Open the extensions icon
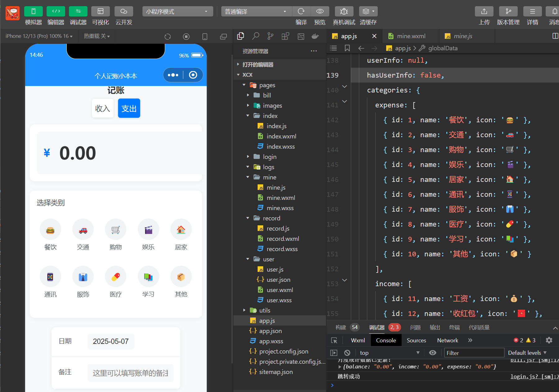Viewport: 559px width, 392px height. [285, 36]
